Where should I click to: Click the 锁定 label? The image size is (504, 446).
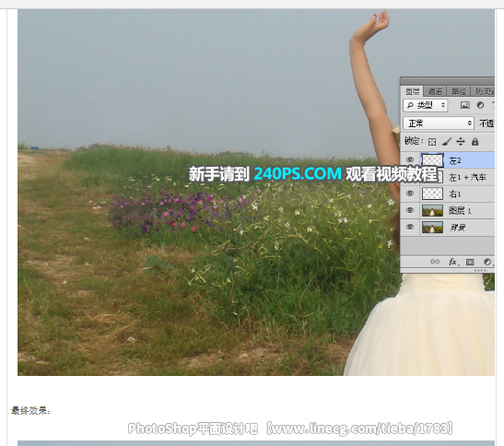(x=414, y=141)
